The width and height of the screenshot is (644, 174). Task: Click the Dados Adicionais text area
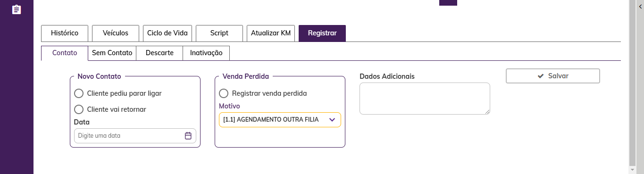tap(425, 99)
